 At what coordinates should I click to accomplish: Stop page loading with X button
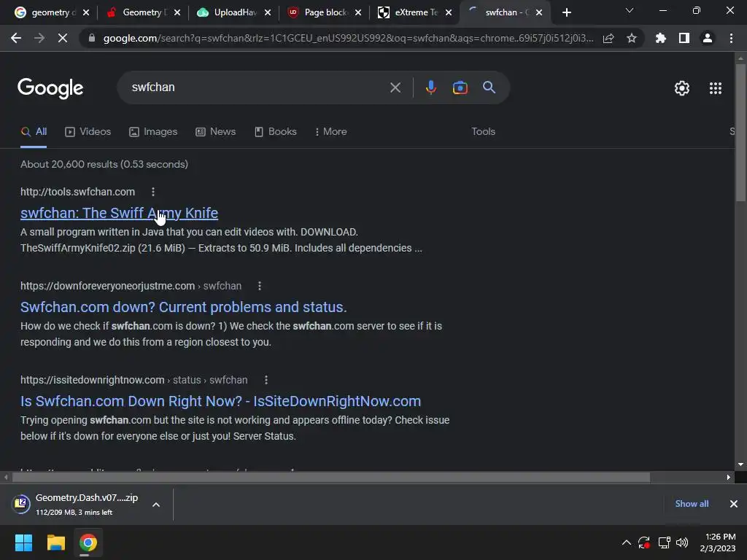(63, 38)
